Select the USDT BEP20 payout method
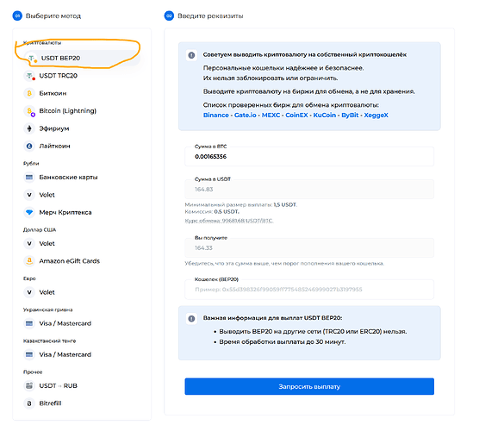The image size is (504, 431). [x=82, y=59]
